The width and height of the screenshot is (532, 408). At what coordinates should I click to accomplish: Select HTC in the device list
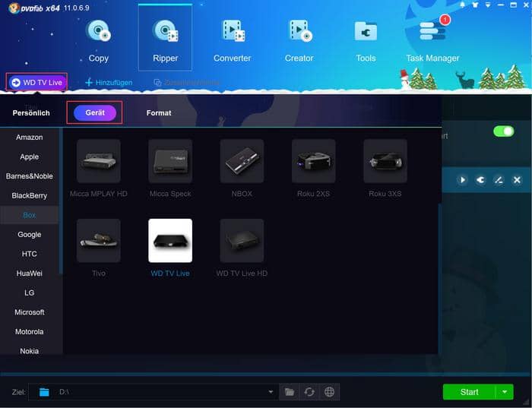click(30, 254)
